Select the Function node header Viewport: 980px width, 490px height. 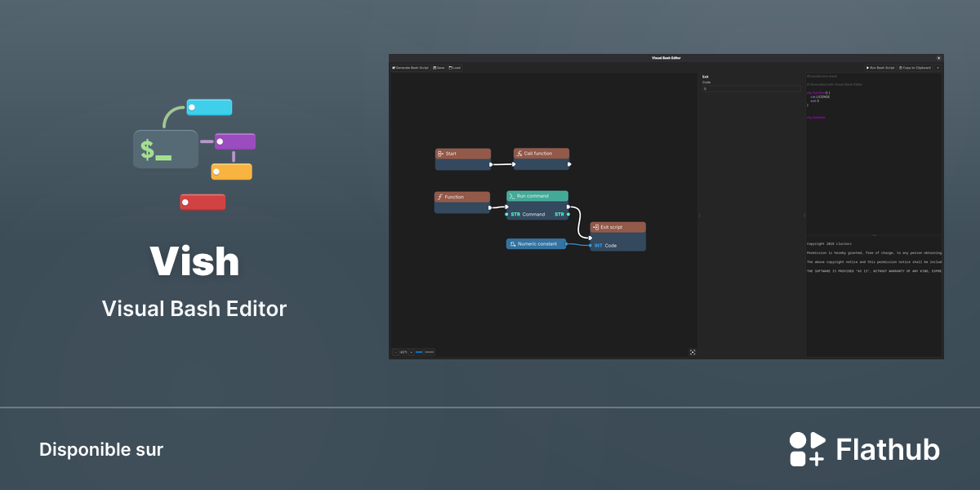click(x=462, y=197)
